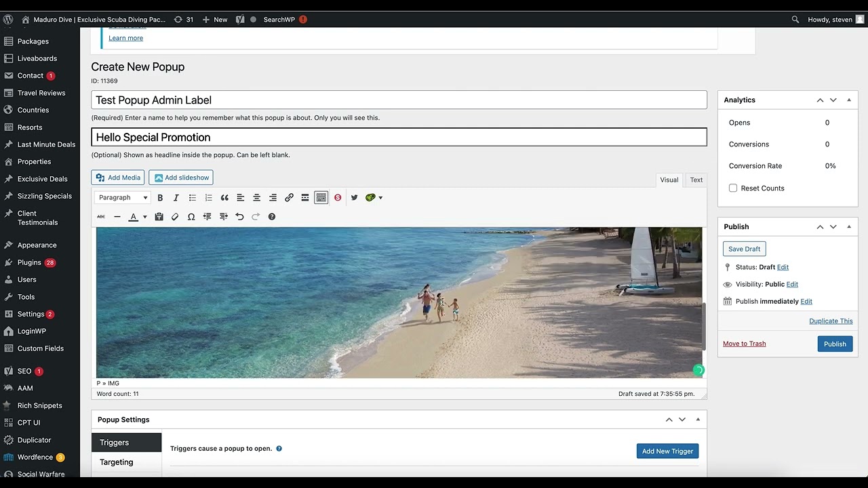Switch to the Visual editor tab
868x488 pixels.
pyautogui.click(x=669, y=180)
